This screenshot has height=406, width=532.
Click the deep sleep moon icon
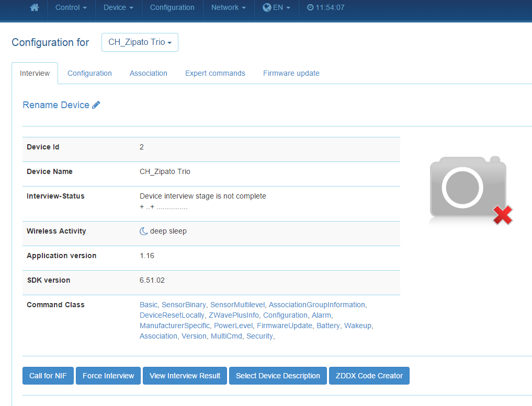pos(144,231)
